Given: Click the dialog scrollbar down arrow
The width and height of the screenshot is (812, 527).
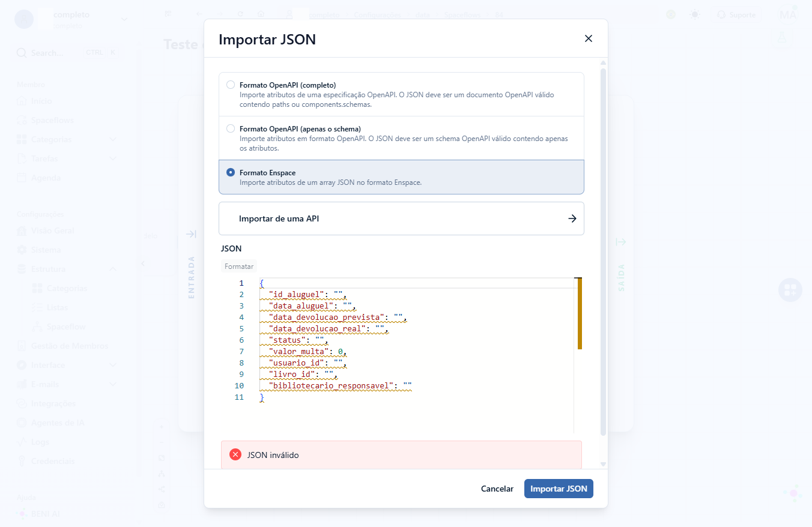Looking at the screenshot, I should point(604,464).
